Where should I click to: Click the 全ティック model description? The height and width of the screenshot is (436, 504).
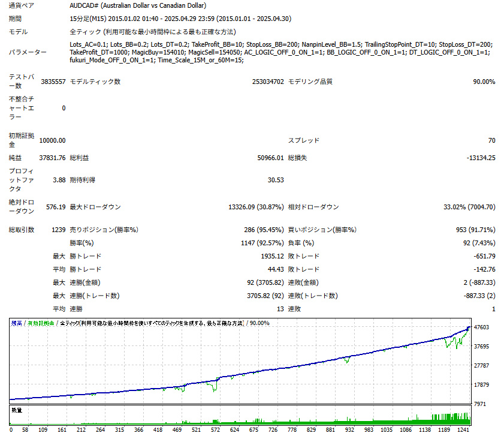153,32
